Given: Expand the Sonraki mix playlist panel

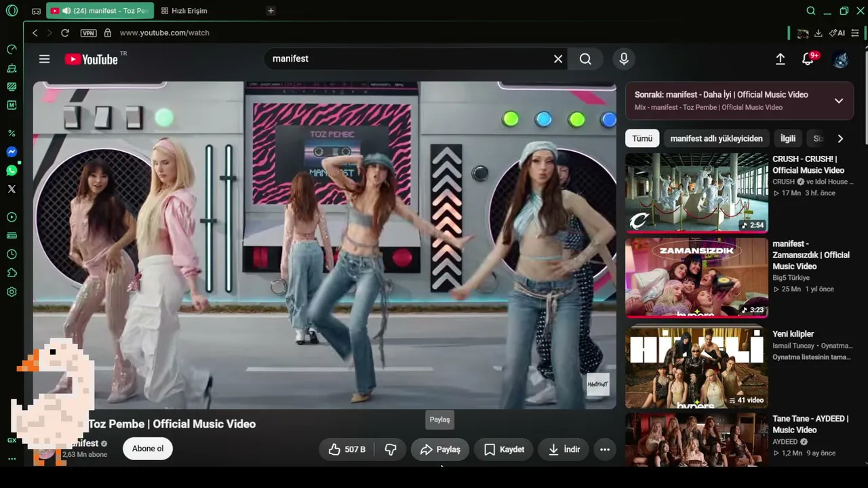Looking at the screenshot, I should click(x=839, y=101).
